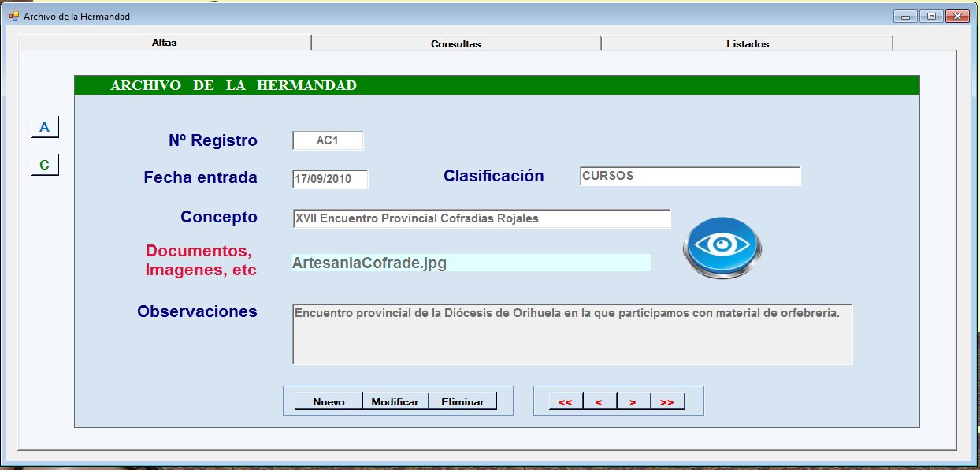Advance to next record with > button

(633, 401)
